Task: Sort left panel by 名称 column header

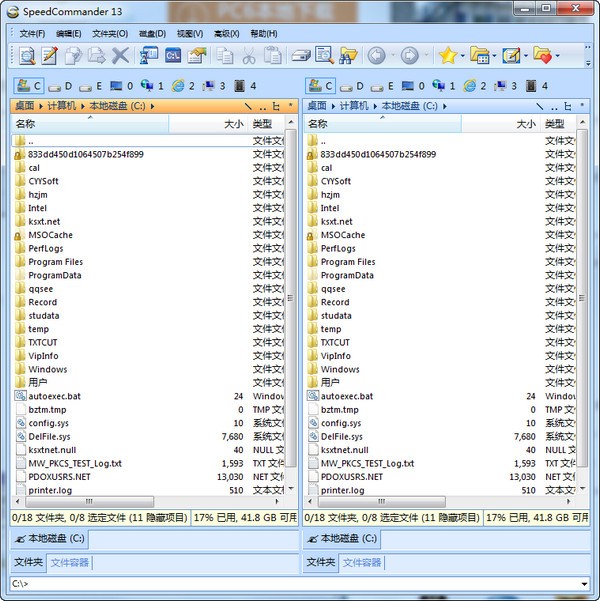Action: pyautogui.click(x=90, y=124)
